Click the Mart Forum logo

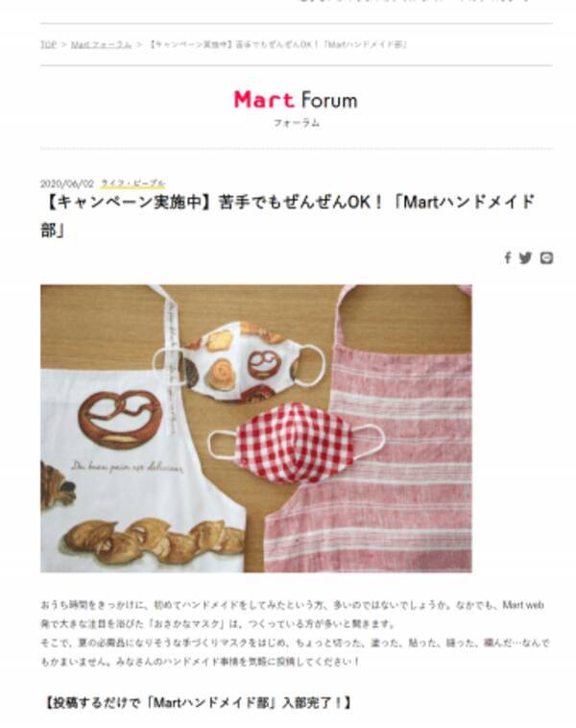[x=296, y=100]
